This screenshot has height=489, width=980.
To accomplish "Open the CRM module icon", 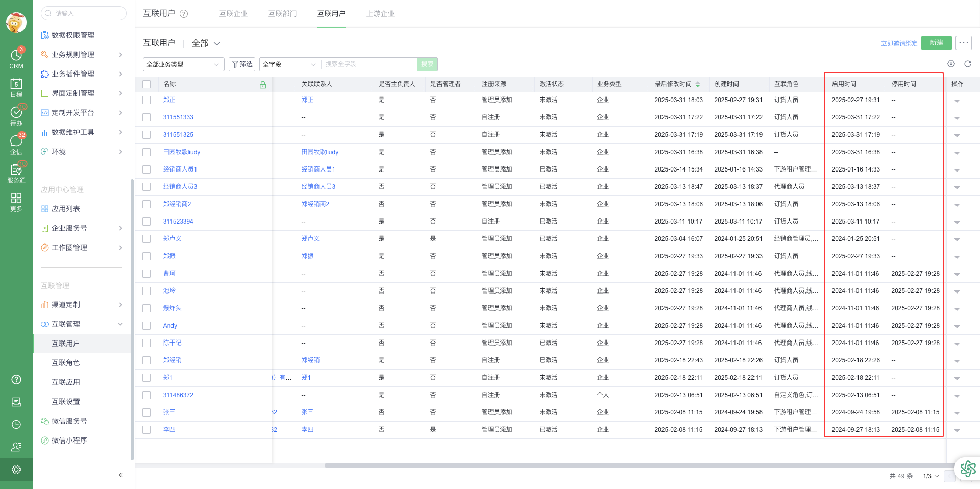I will pyautogui.click(x=16, y=59).
